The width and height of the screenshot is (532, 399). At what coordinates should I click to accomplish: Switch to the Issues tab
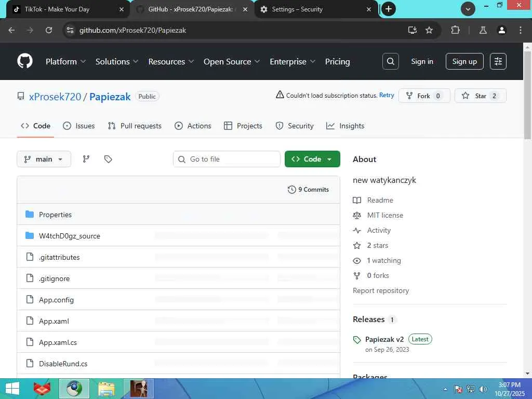(x=79, y=126)
